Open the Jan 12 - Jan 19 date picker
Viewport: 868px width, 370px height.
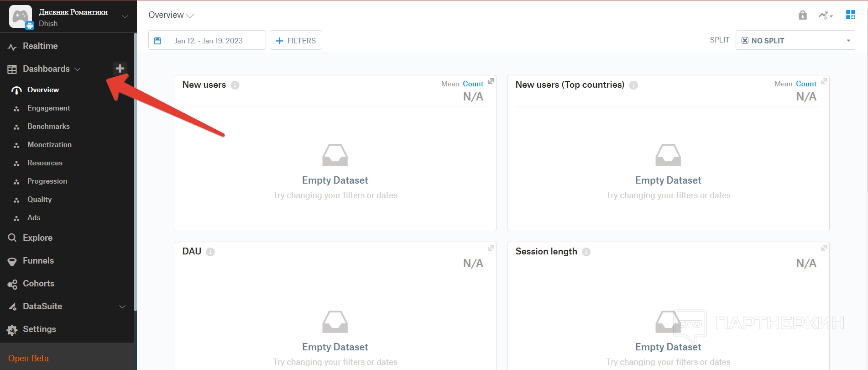207,41
